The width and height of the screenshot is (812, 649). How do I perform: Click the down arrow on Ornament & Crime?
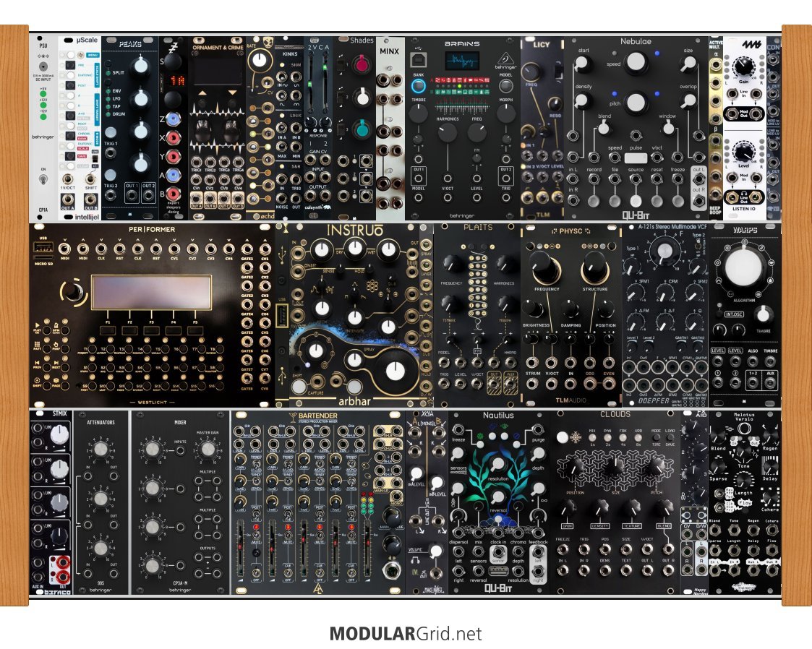pyautogui.click(x=232, y=93)
